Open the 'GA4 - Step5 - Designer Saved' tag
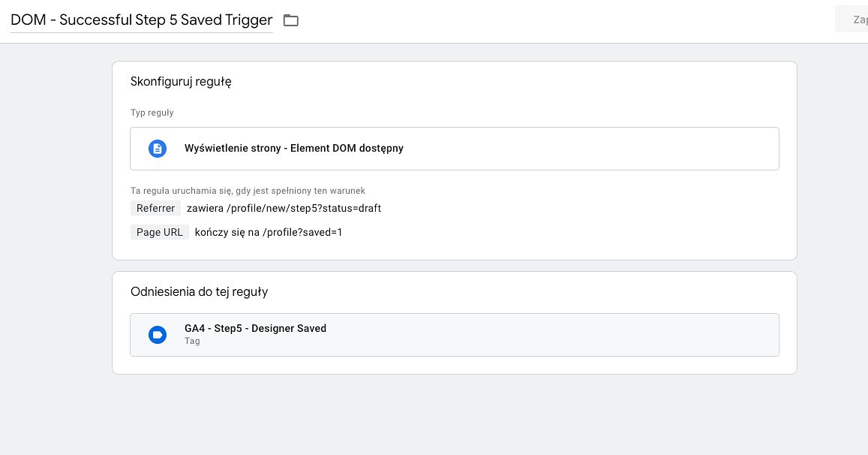This screenshot has width=868, height=455. 255,329
